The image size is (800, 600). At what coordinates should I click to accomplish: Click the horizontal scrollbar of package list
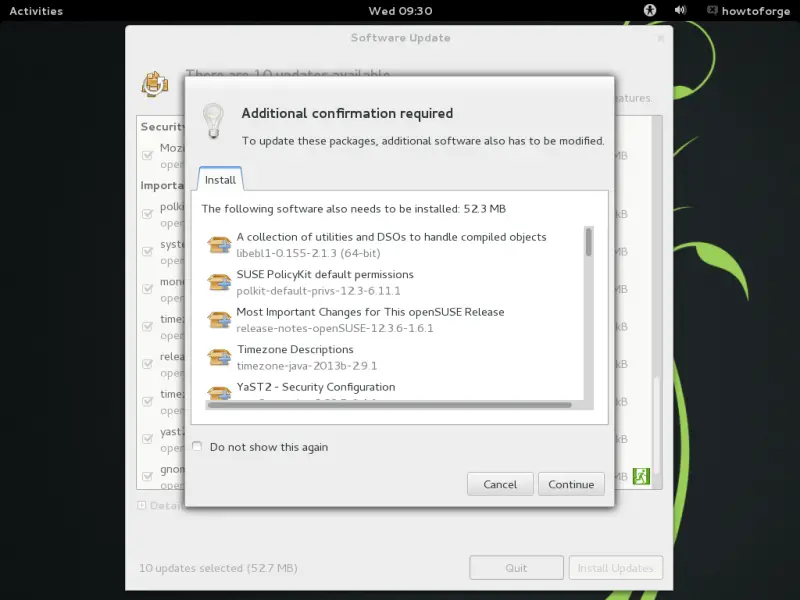(x=390, y=405)
